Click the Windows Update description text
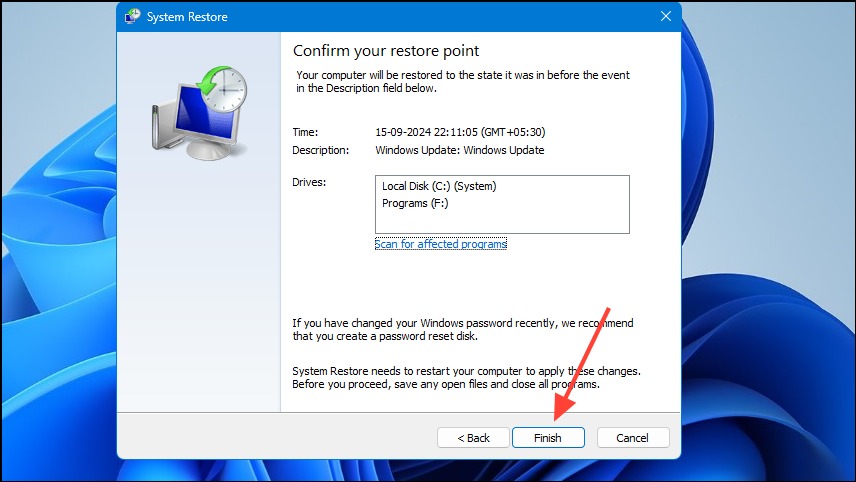This screenshot has height=482, width=856. pos(460,150)
